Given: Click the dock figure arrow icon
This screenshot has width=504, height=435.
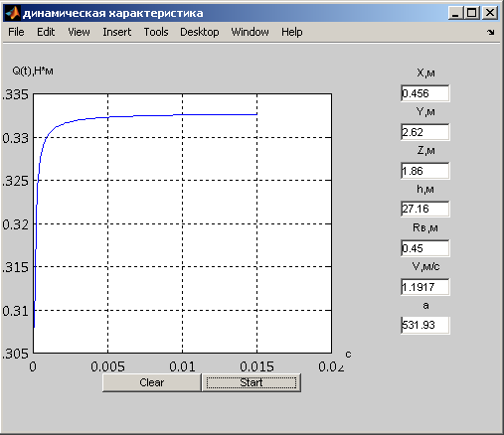Looking at the screenshot, I should (491, 32).
